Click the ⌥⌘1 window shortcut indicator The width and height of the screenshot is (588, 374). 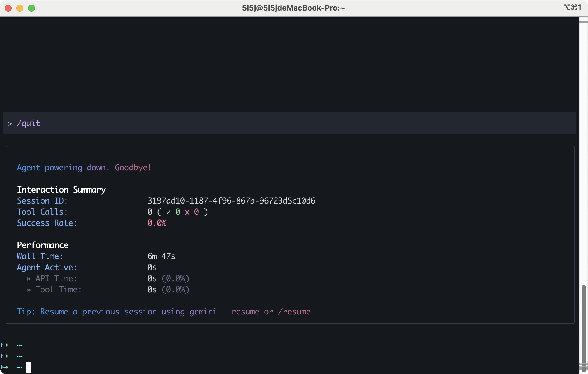point(572,8)
